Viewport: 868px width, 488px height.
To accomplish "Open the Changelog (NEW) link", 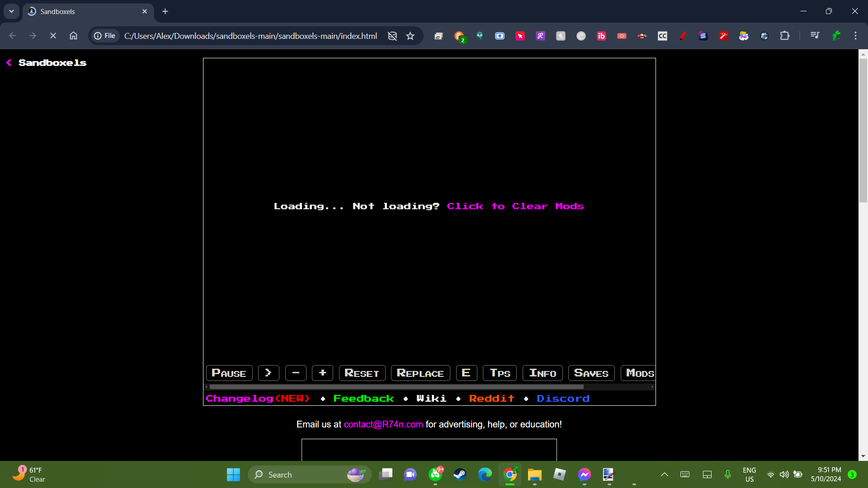I will click(258, 399).
